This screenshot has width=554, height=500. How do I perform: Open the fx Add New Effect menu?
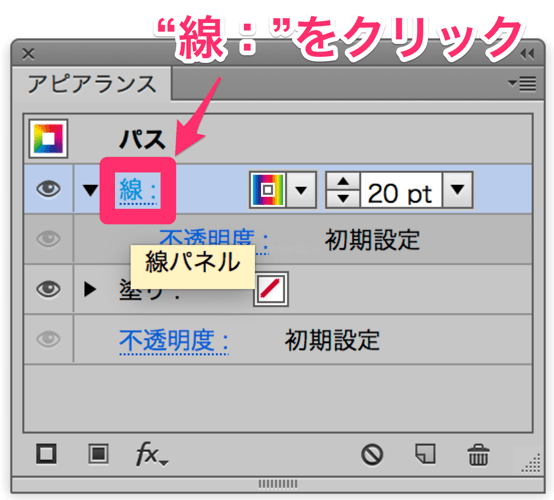pyautogui.click(x=152, y=454)
